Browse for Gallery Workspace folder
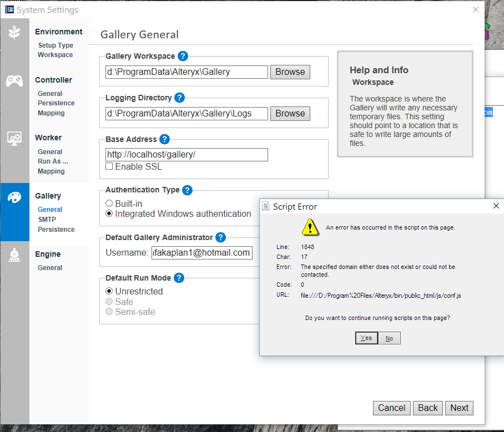504x432 pixels. pyautogui.click(x=290, y=72)
